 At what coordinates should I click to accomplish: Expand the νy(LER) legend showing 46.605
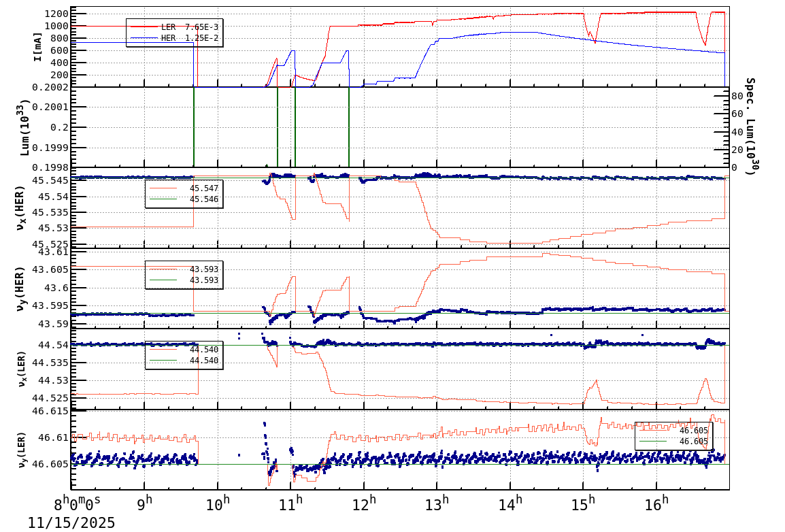pyautogui.click(x=672, y=435)
